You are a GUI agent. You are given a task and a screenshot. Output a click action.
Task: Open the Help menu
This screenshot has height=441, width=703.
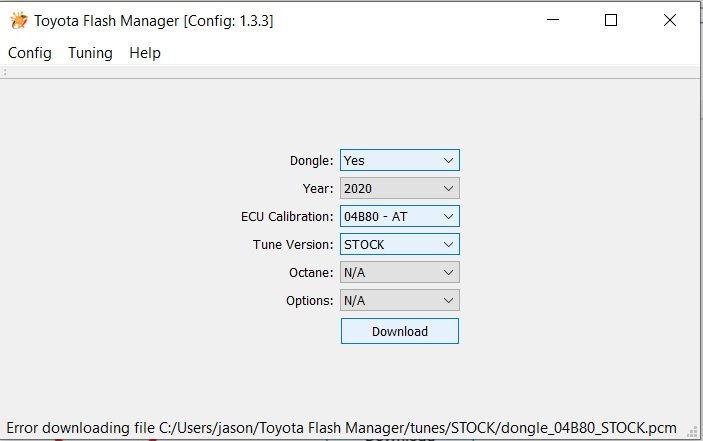coord(145,53)
